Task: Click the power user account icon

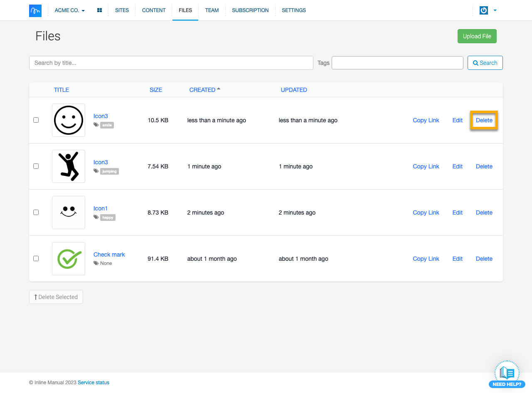Action: 483,10
